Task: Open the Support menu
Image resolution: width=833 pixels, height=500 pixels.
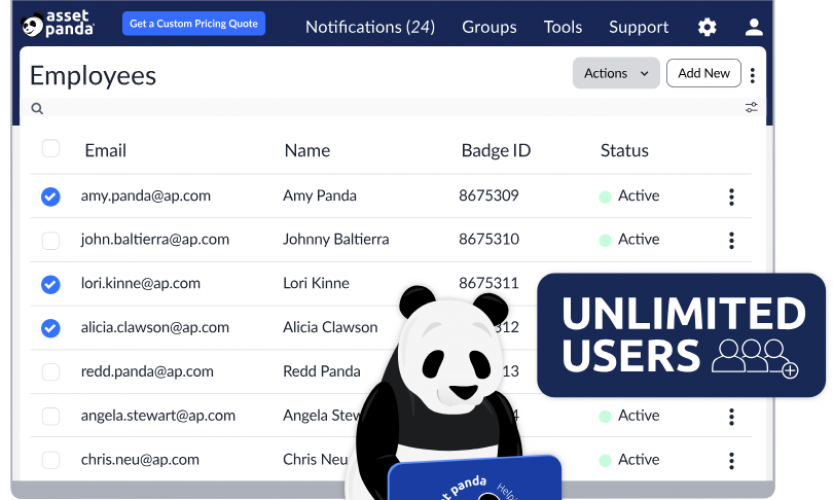Action: point(639,27)
